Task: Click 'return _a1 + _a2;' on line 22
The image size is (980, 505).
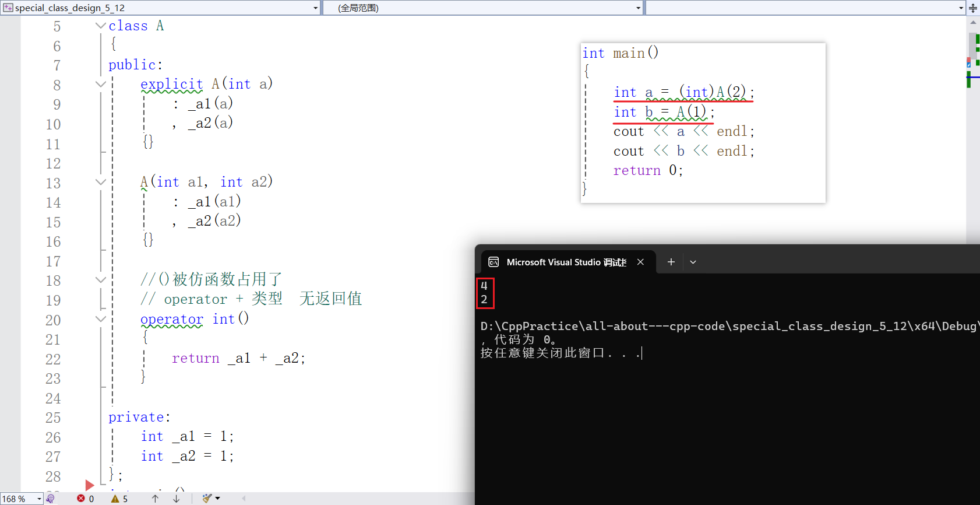Action: [x=238, y=358]
